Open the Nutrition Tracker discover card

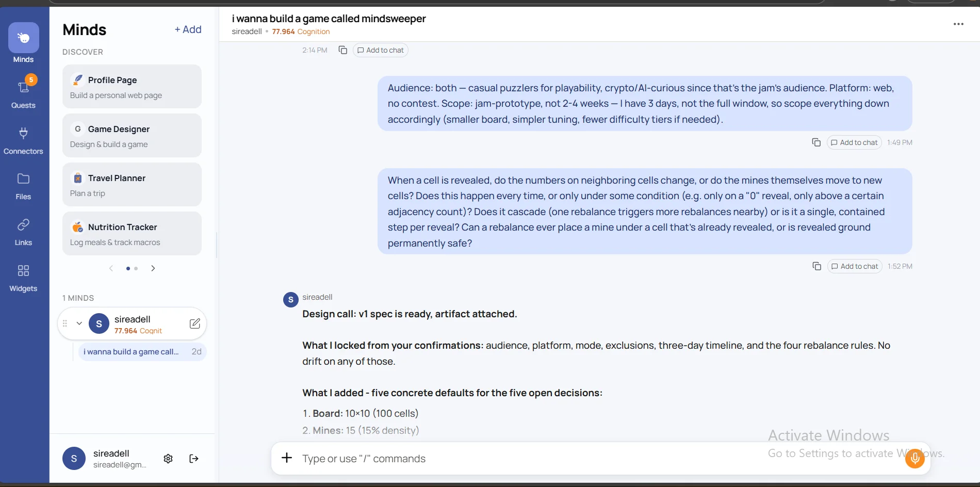coord(132,234)
